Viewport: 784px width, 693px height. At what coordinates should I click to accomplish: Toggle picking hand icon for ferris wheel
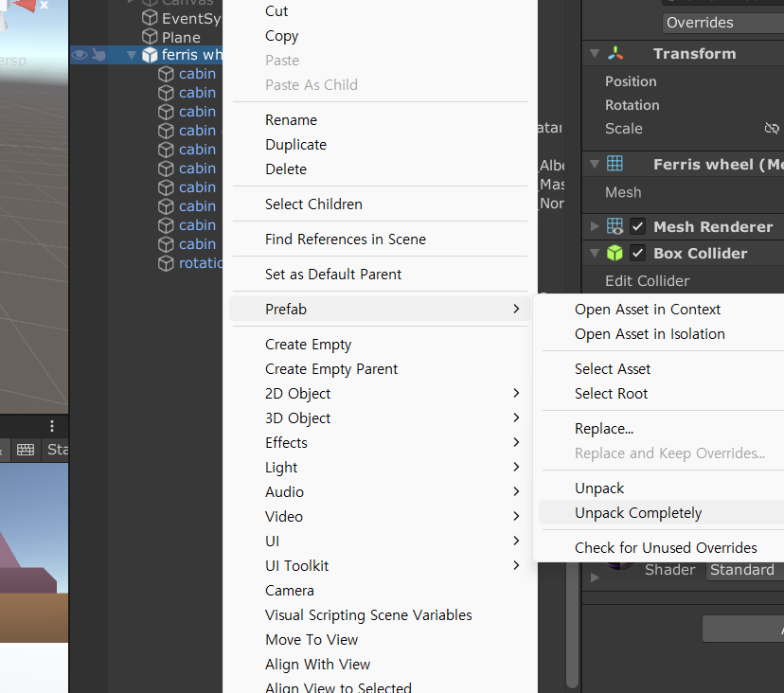pyautogui.click(x=99, y=55)
